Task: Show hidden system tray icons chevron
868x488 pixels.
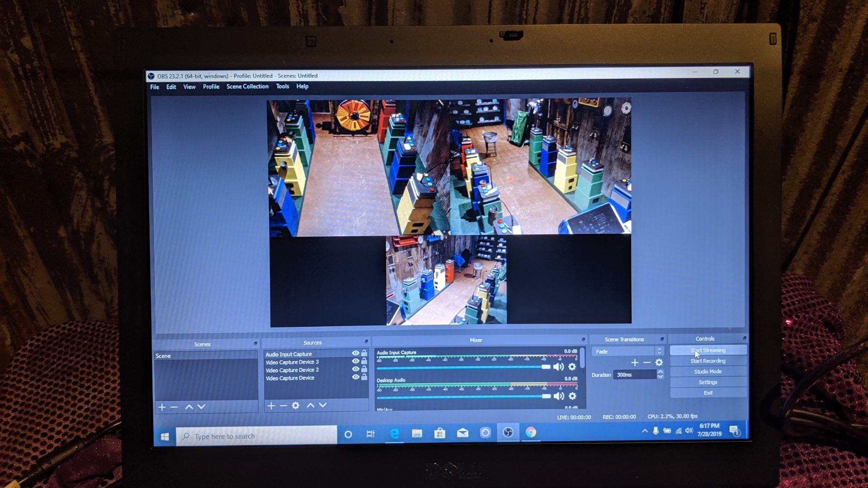Action: tap(645, 431)
